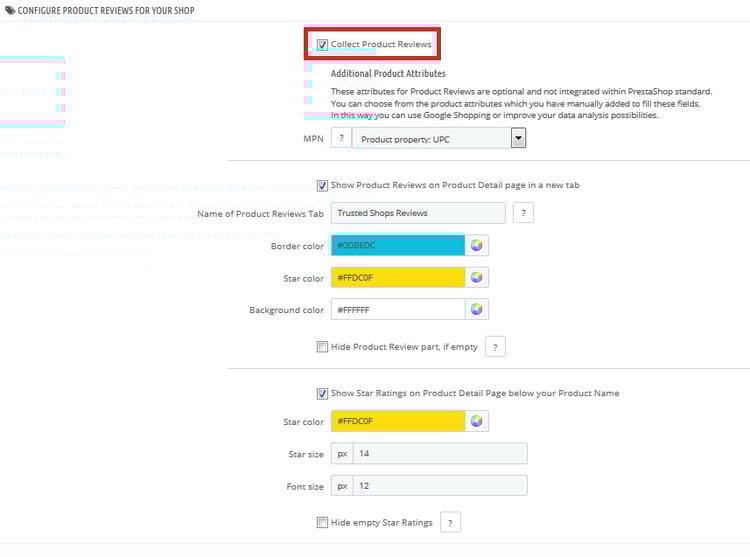Click help icon for Hide empty Star Ratings

(x=450, y=523)
